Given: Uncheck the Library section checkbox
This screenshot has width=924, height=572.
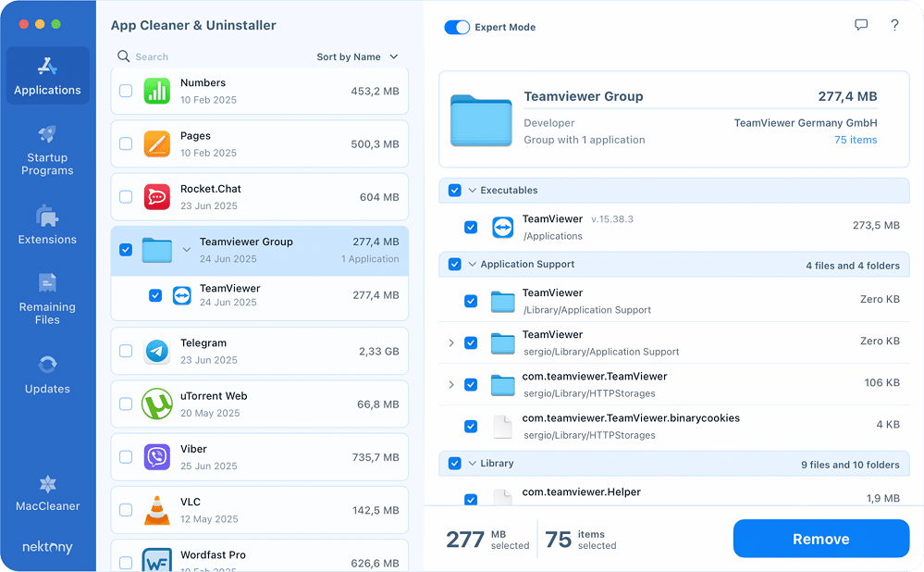Looking at the screenshot, I should point(454,464).
